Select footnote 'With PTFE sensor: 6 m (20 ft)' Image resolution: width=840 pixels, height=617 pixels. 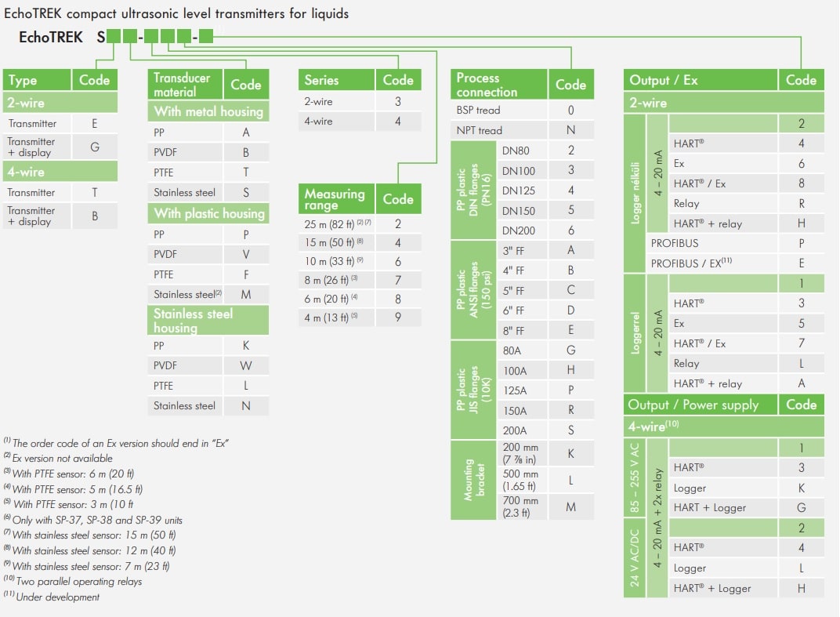[69, 474]
